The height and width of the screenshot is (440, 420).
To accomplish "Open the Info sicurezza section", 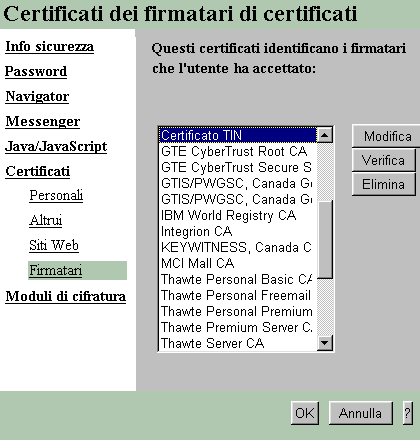I will 50,46.
